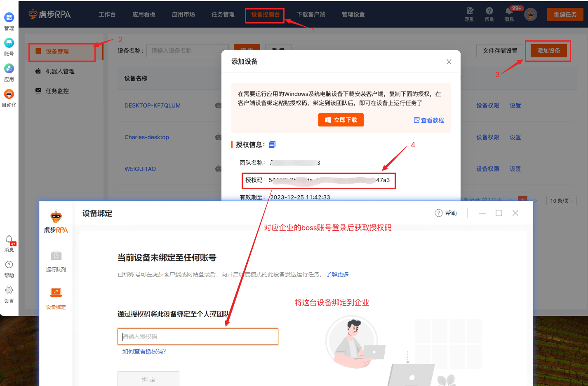Open device WEIGUITAO
The image size is (588, 386).
tap(140, 169)
